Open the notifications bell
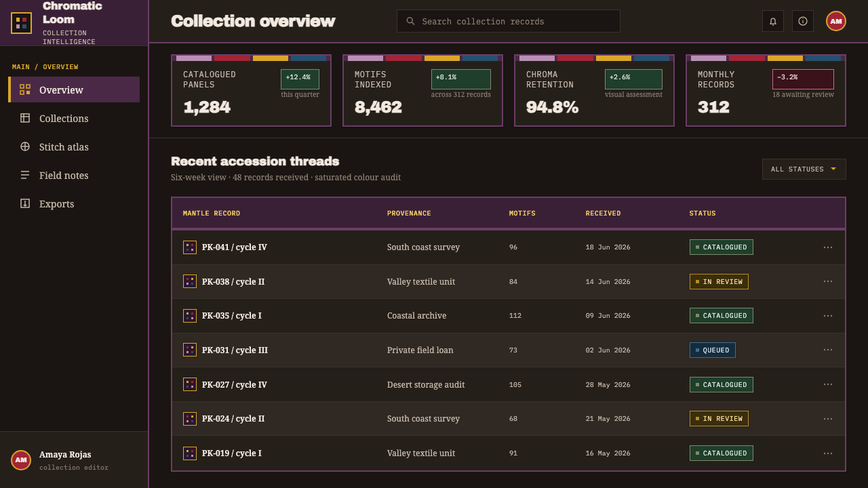868x488 pixels. click(x=773, y=21)
